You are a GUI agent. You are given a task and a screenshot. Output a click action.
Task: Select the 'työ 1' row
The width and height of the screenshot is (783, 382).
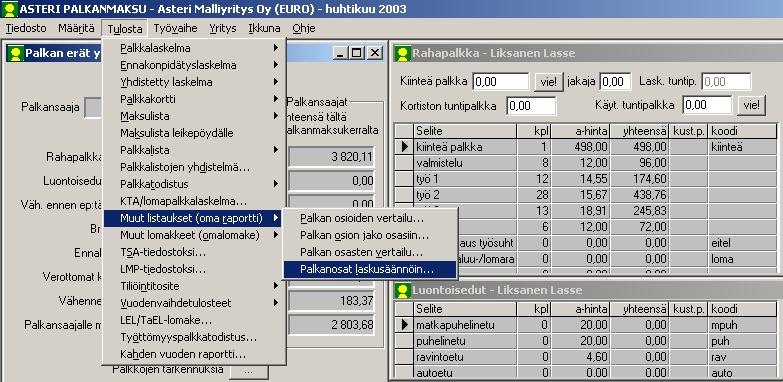tap(586, 179)
